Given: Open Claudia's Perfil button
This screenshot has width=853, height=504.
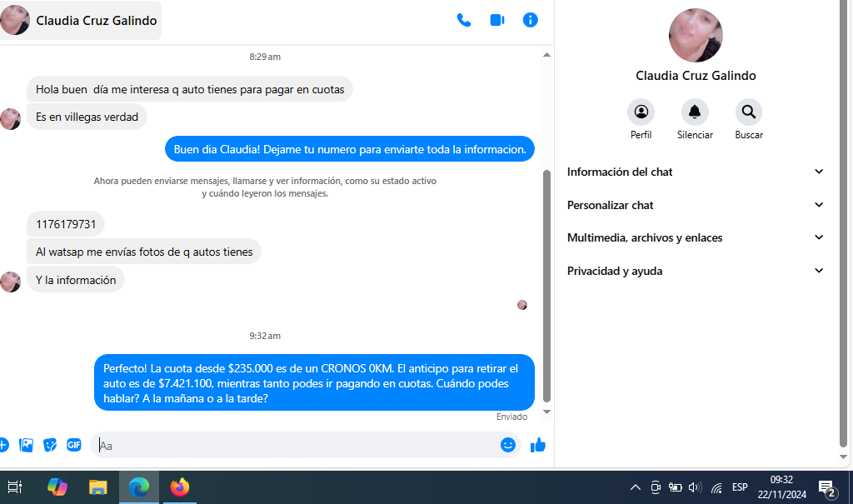Looking at the screenshot, I should tap(641, 112).
